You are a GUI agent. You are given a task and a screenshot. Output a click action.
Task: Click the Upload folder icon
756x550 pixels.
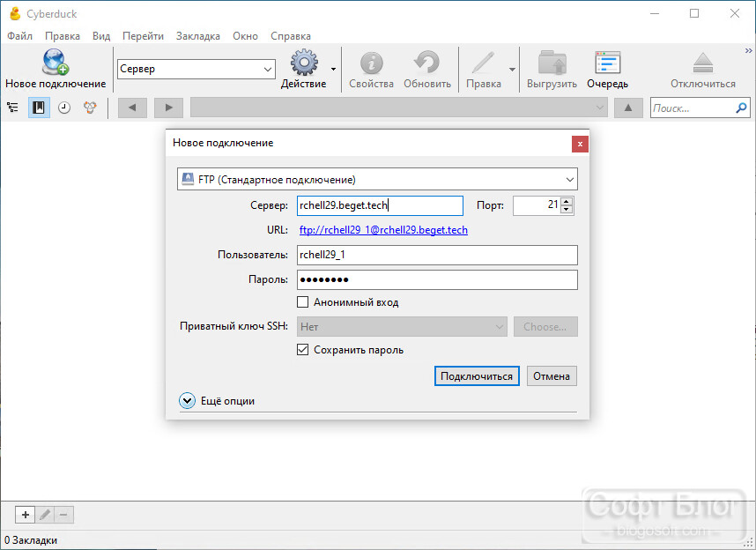552,63
